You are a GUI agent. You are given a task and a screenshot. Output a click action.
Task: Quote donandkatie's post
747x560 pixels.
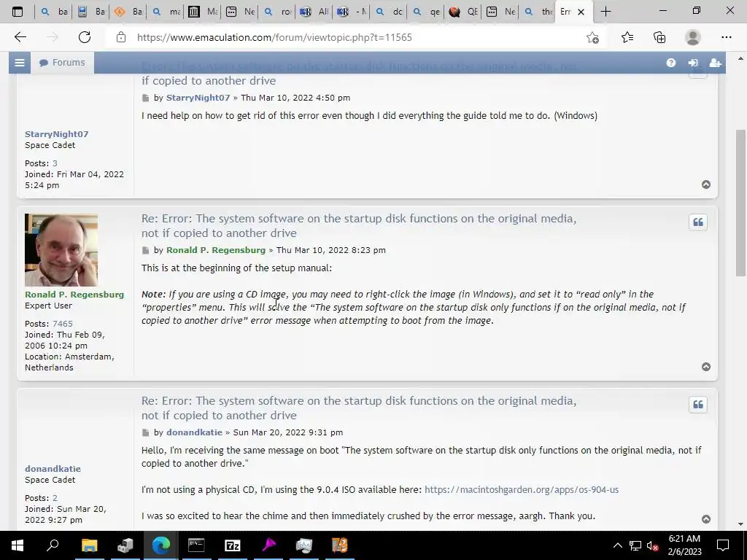pos(698,405)
